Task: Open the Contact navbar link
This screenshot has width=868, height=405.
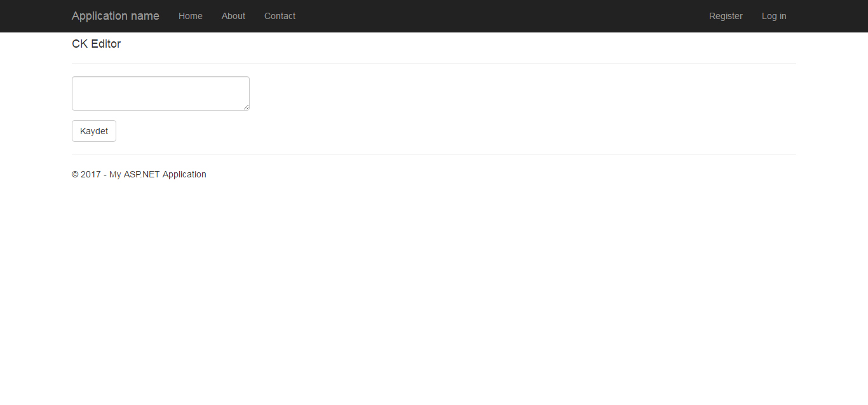Action: 280,16
